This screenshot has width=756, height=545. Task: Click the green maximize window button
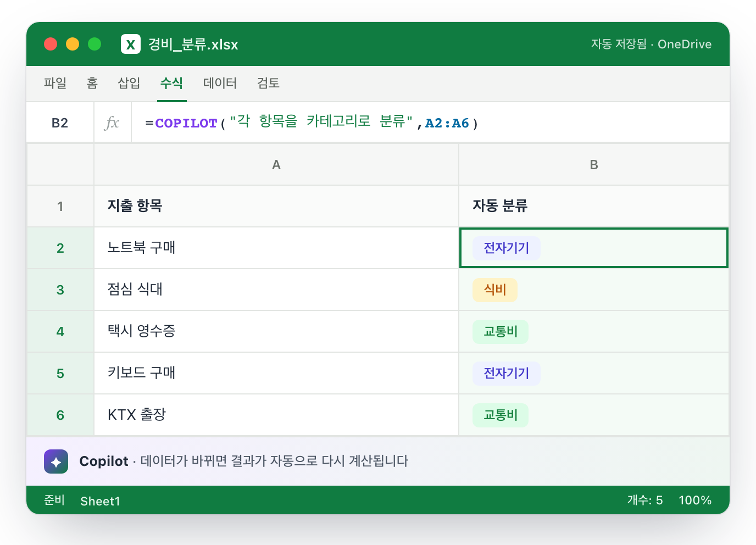coord(94,44)
